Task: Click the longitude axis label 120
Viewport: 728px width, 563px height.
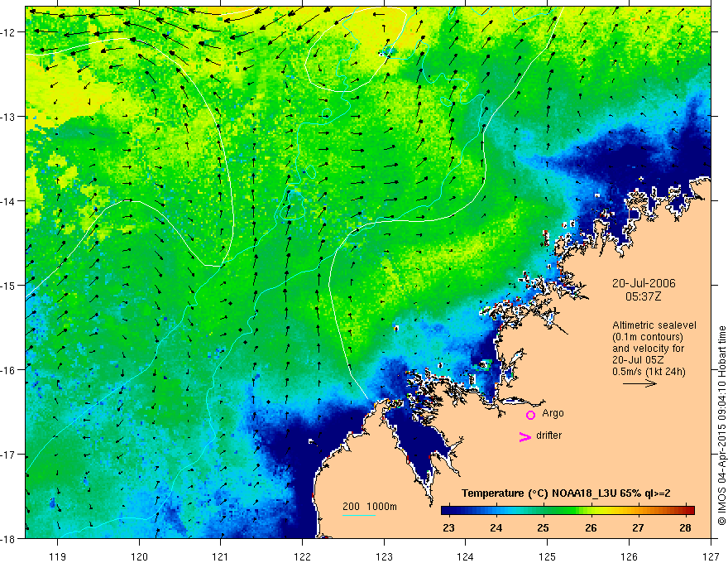Action: tap(139, 556)
